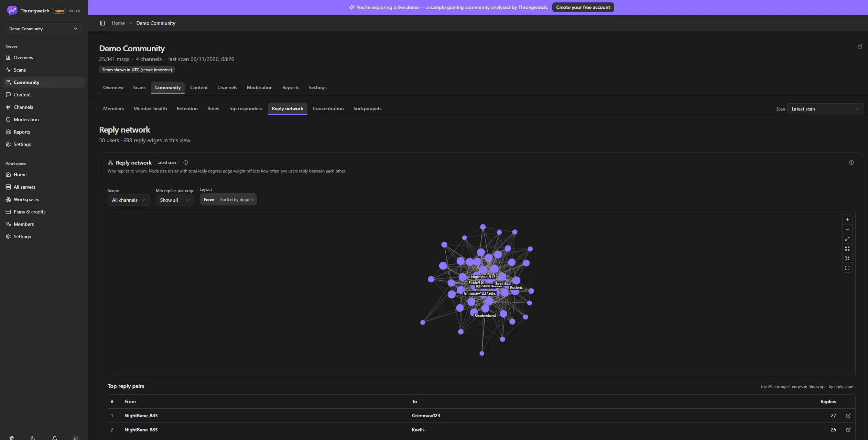Click Create your free account button
The width and height of the screenshot is (868, 440).
583,7
